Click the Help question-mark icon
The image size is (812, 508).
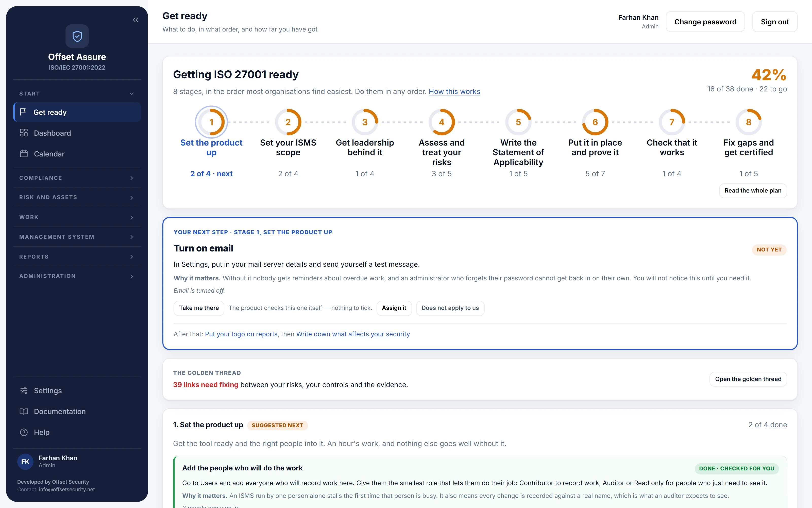point(24,432)
